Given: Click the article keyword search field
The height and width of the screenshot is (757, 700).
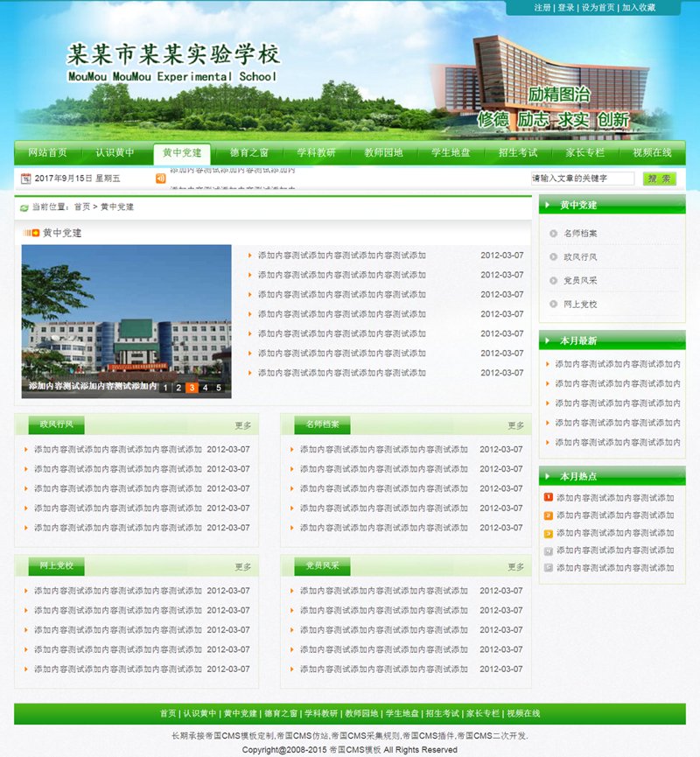Looking at the screenshot, I should tap(582, 179).
